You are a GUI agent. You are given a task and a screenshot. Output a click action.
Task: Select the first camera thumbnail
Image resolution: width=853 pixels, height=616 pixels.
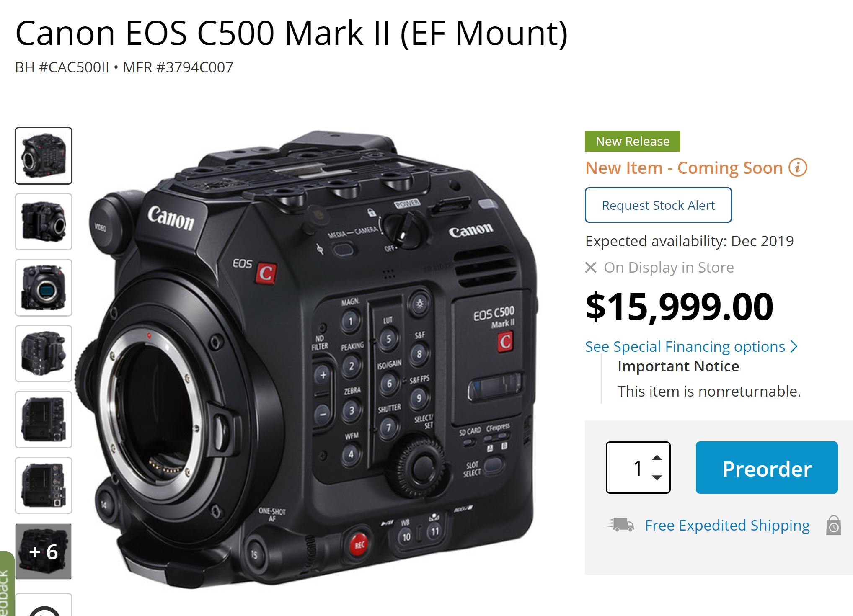(x=44, y=156)
